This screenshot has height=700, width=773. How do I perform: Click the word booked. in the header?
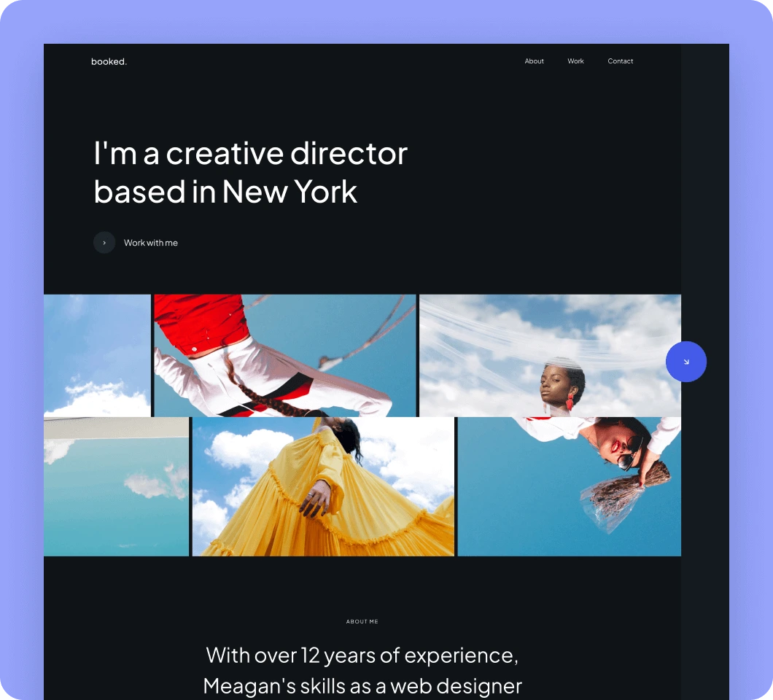(108, 61)
